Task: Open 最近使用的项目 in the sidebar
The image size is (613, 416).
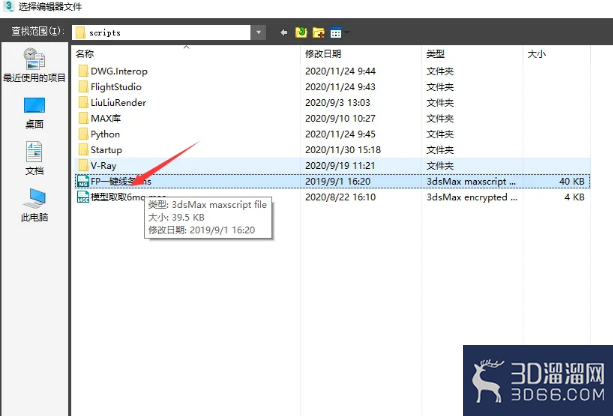Action: click(x=34, y=65)
